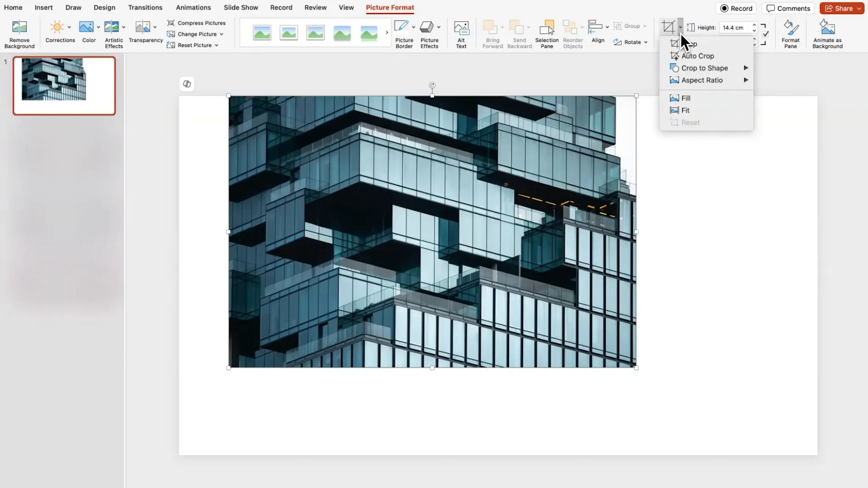Screen dimensions: 868x488
Task: Expand the Picture Effects dropdown arrow
Action: [x=439, y=27]
